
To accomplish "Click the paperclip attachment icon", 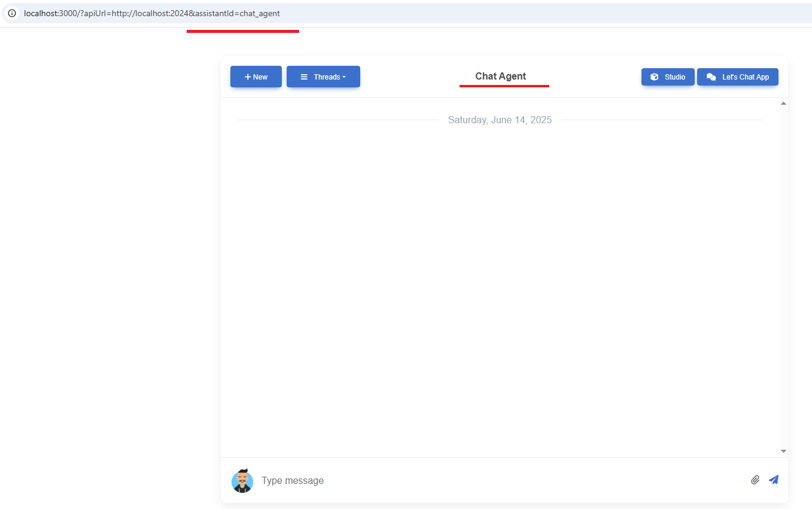I will pyautogui.click(x=755, y=480).
